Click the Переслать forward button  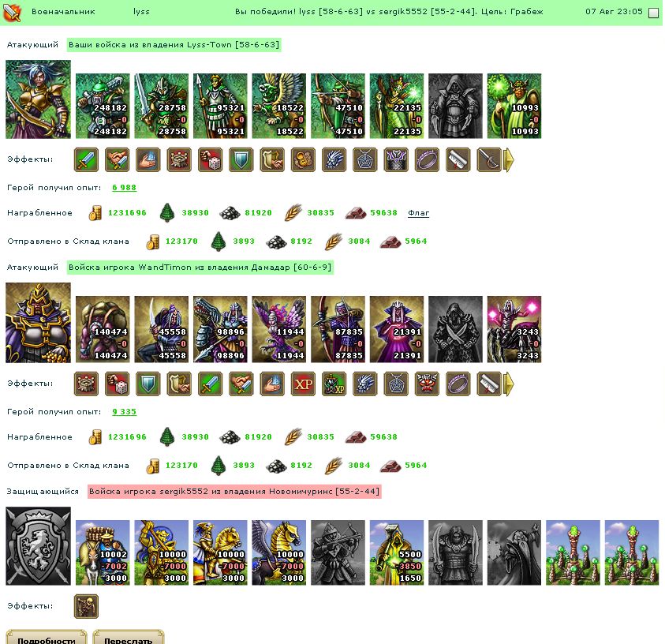click(129, 637)
